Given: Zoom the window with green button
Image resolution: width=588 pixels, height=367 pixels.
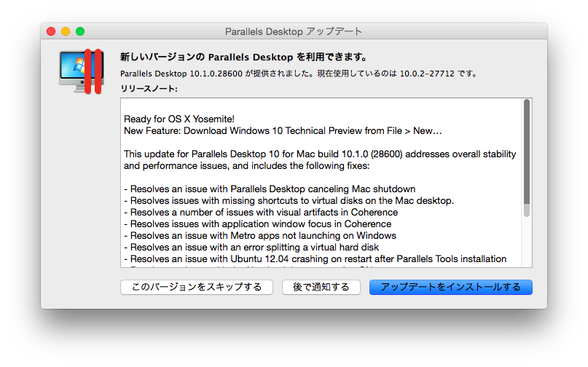Looking at the screenshot, I should [80, 31].
